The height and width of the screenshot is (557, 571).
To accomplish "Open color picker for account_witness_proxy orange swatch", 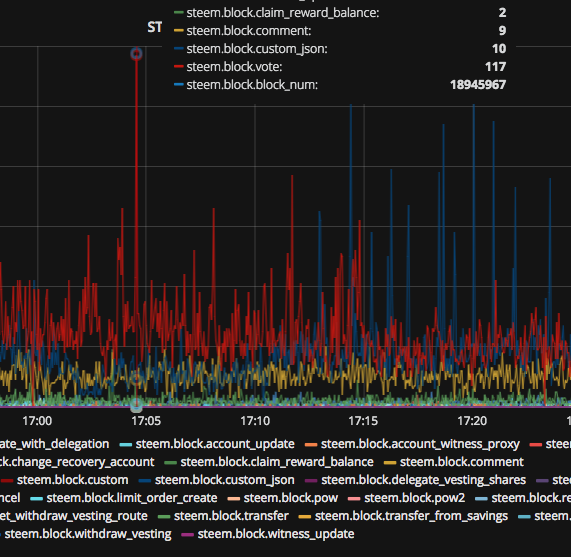I will [x=311, y=445].
